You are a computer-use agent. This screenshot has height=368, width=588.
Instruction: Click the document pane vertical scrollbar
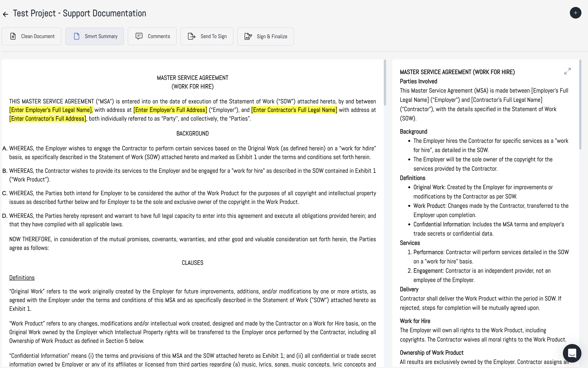tap(385, 83)
